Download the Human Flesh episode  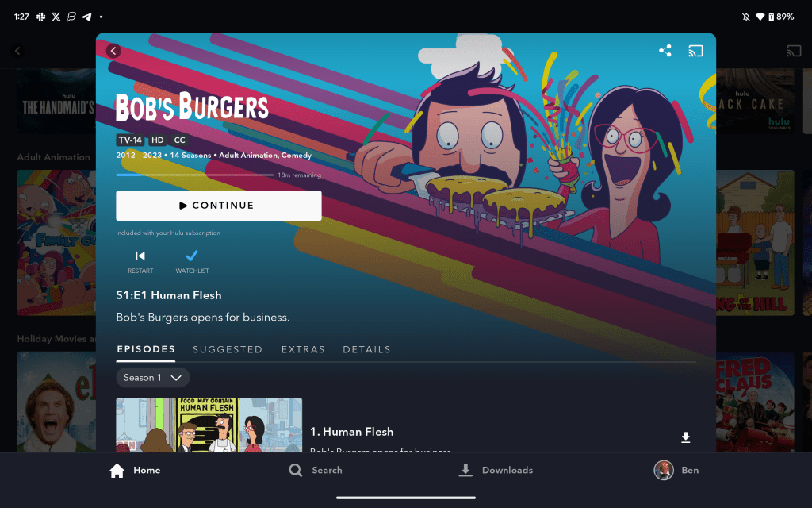tap(686, 437)
